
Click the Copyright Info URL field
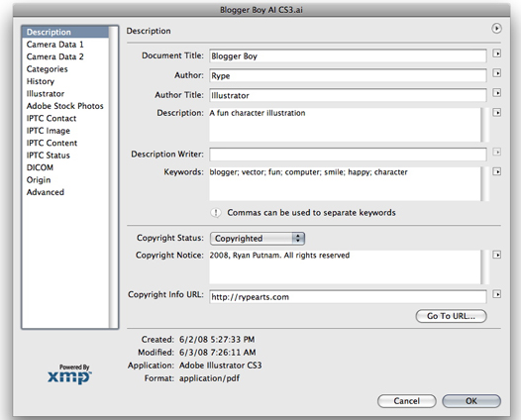pyautogui.click(x=348, y=297)
